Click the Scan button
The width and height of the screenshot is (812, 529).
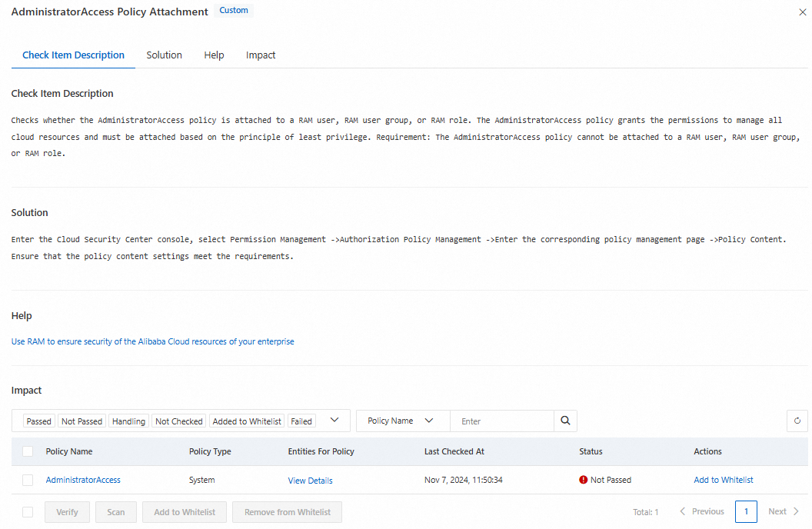(116, 512)
